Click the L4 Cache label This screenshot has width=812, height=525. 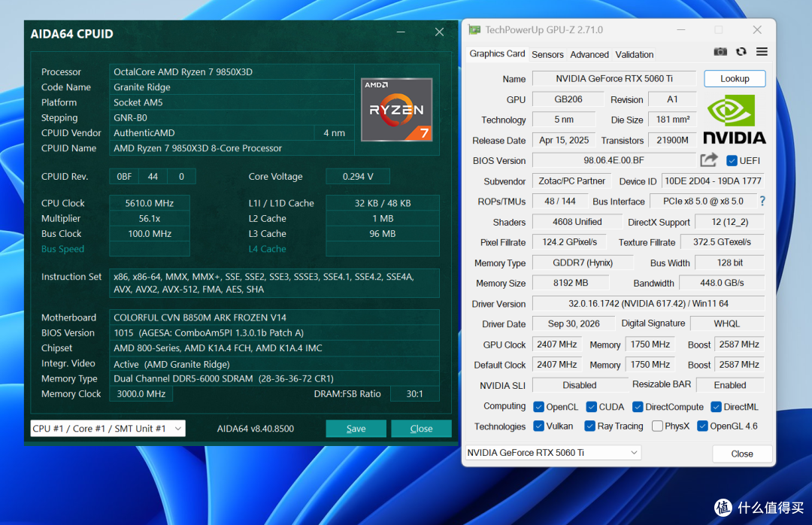(x=267, y=249)
